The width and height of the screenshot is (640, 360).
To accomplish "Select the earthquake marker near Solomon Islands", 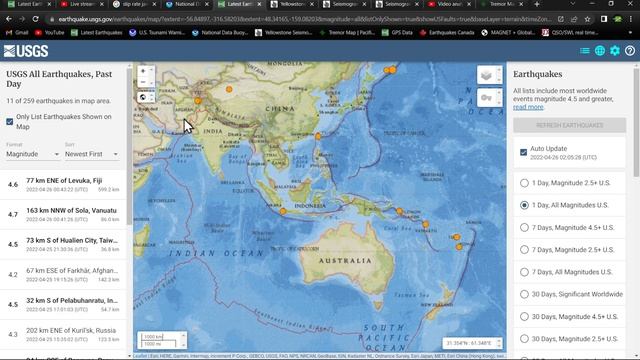I will [x=400, y=211].
